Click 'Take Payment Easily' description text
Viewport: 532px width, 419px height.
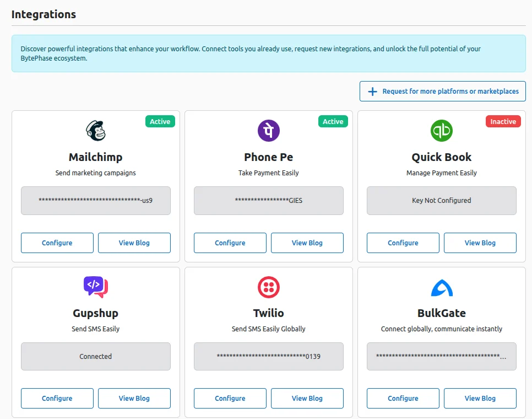pos(269,173)
